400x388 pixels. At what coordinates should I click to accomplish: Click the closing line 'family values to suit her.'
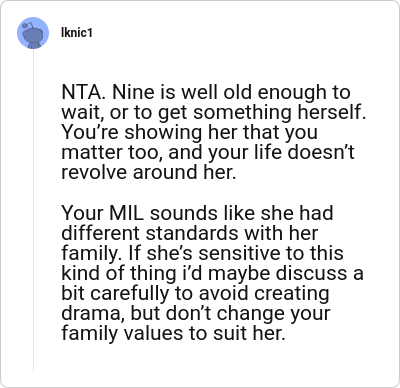(173, 333)
